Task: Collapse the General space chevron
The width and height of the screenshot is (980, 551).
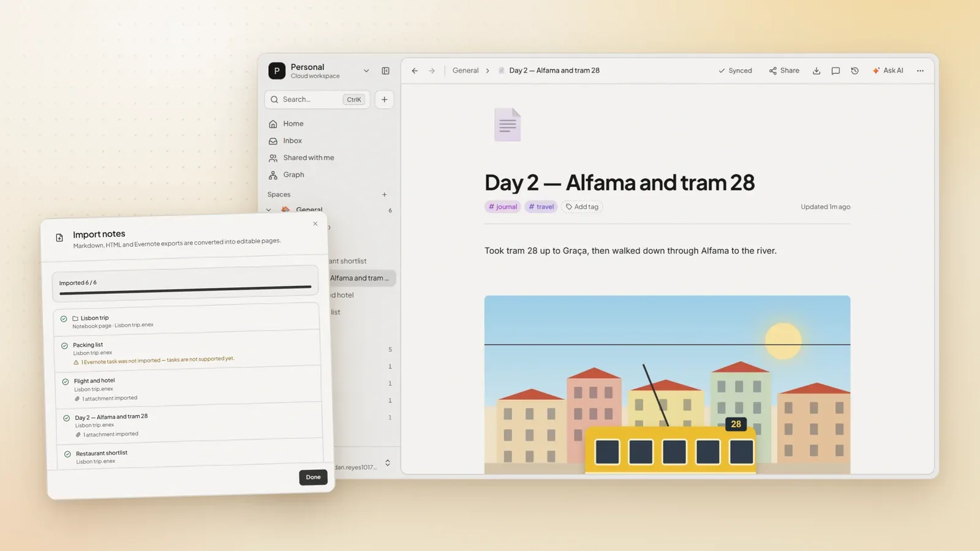Action: [x=269, y=210]
